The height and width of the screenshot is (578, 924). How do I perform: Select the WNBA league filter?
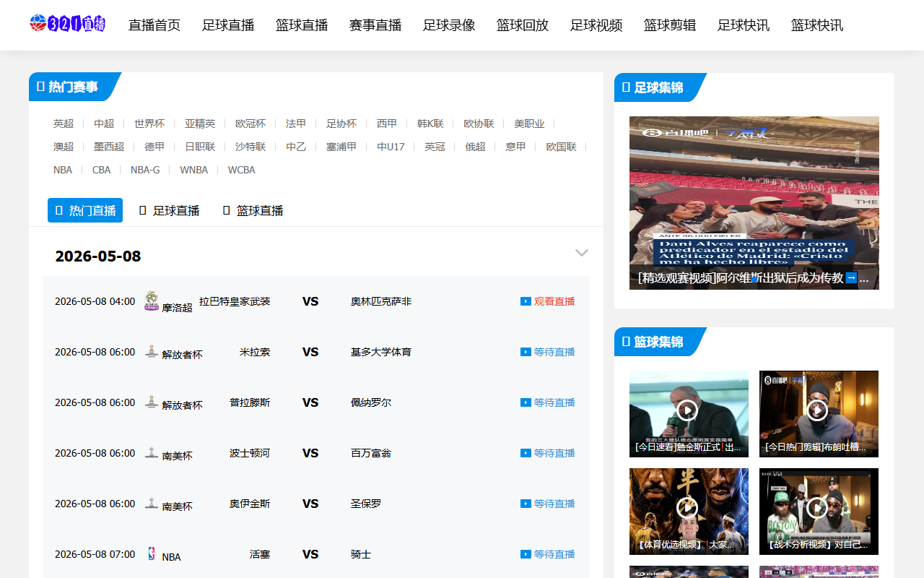pos(193,170)
